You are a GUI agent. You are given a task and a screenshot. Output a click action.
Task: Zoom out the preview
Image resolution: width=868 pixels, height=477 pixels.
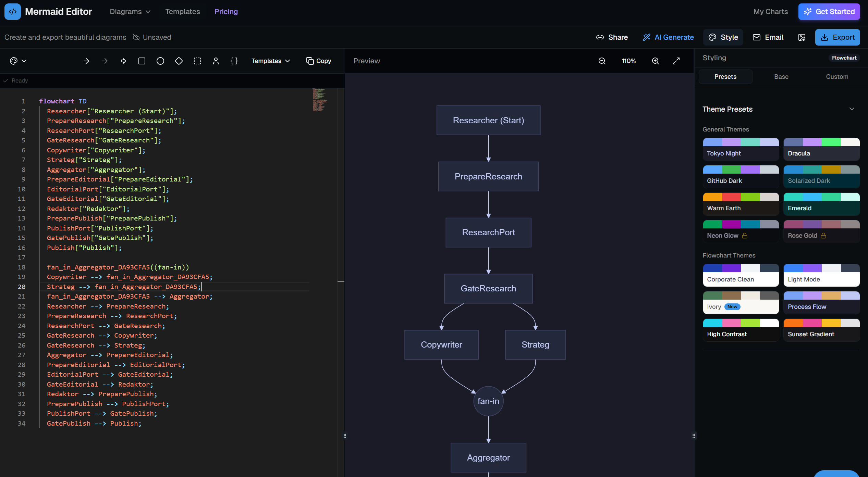click(x=602, y=61)
